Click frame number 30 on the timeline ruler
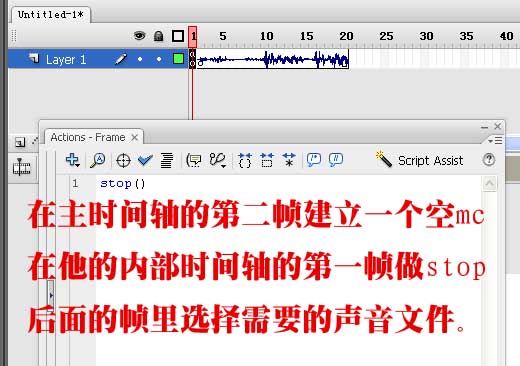 426,36
